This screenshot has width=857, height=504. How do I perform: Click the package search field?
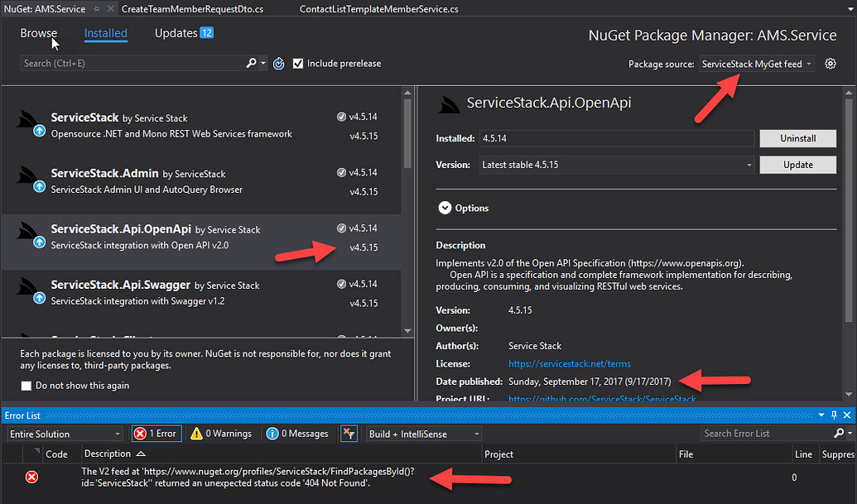[x=132, y=64]
